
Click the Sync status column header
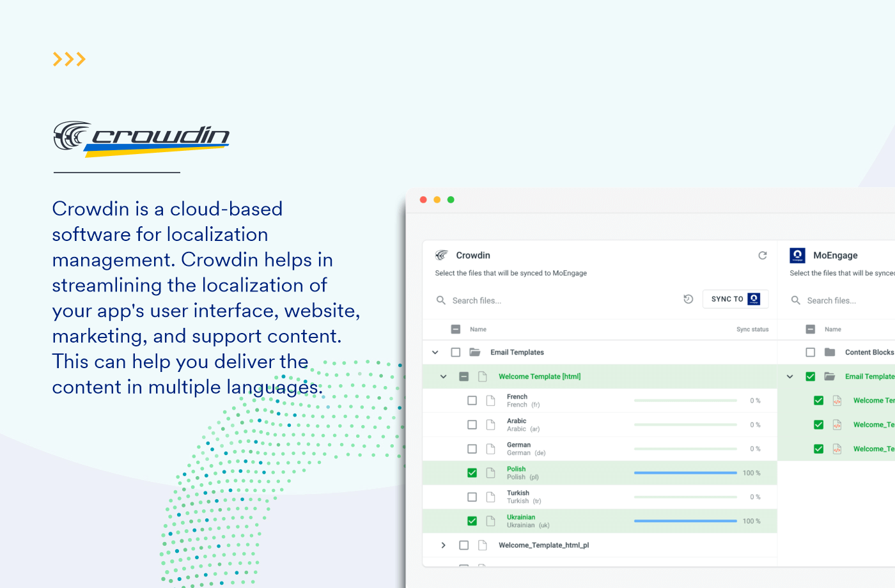point(752,329)
